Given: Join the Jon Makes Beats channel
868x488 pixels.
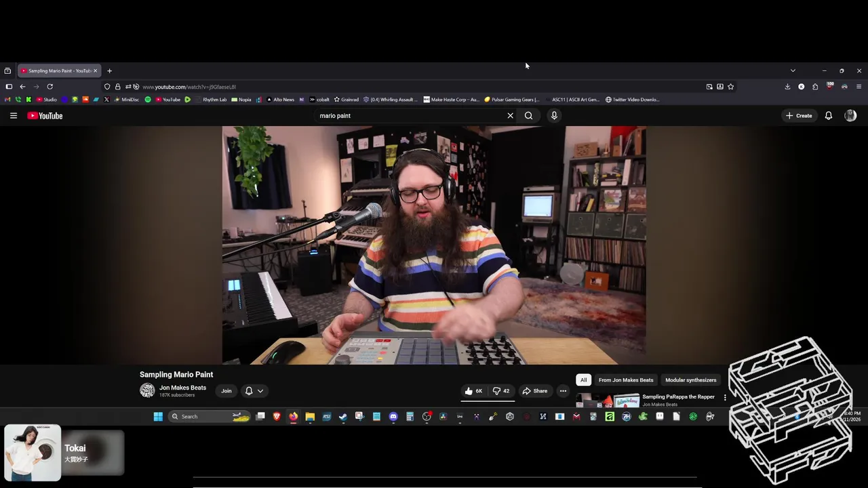Looking at the screenshot, I should (x=226, y=391).
